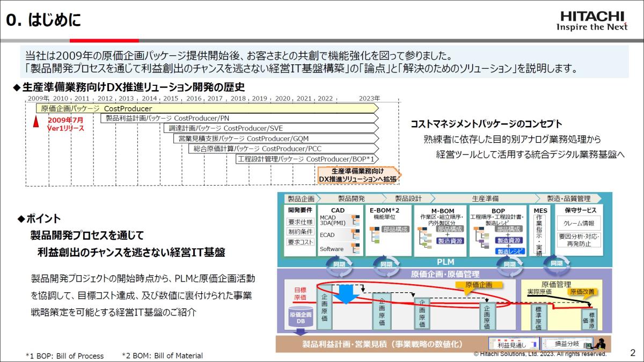Viewport: 644px width, 362px height.
Task: Click the 作業指示・実績 box under MES
Action: [539, 234]
